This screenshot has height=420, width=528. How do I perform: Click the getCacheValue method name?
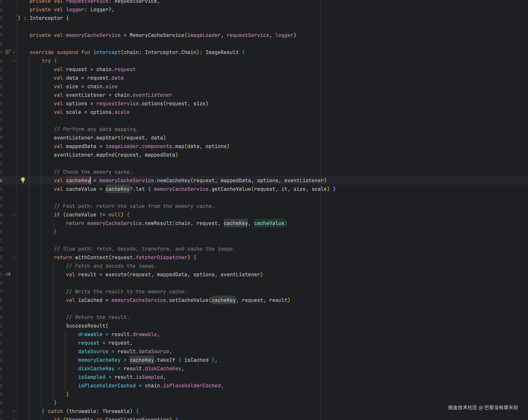231,189
